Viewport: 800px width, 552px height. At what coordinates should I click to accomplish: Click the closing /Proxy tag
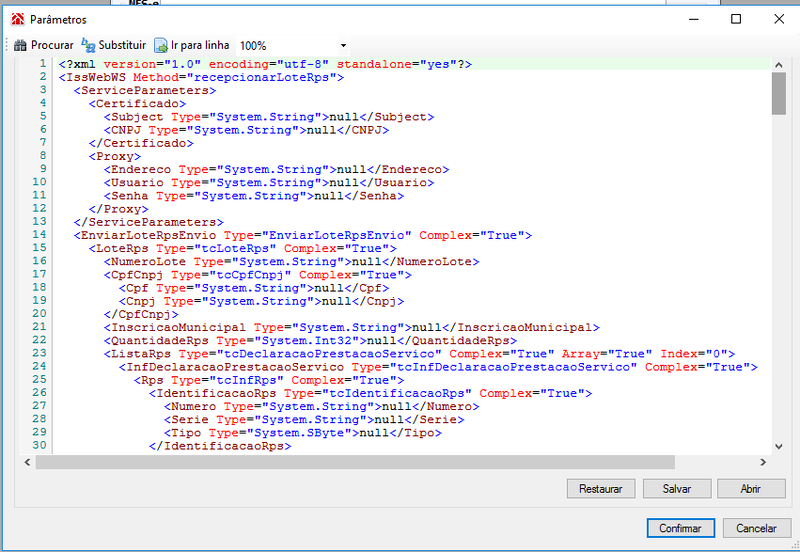[x=118, y=209]
